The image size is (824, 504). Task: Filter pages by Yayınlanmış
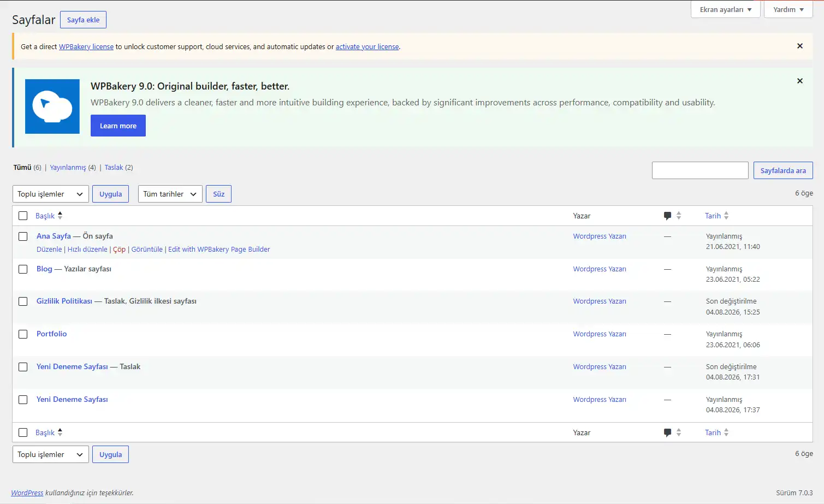pyautogui.click(x=68, y=168)
